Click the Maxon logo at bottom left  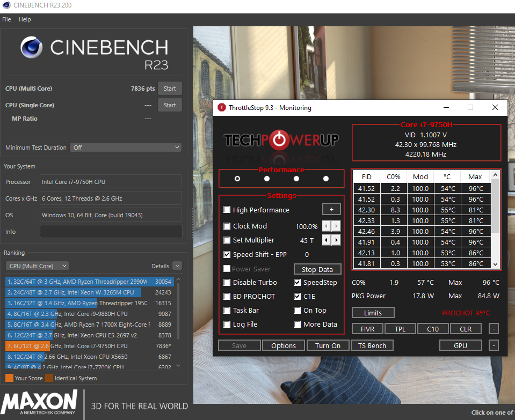(x=39, y=402)
